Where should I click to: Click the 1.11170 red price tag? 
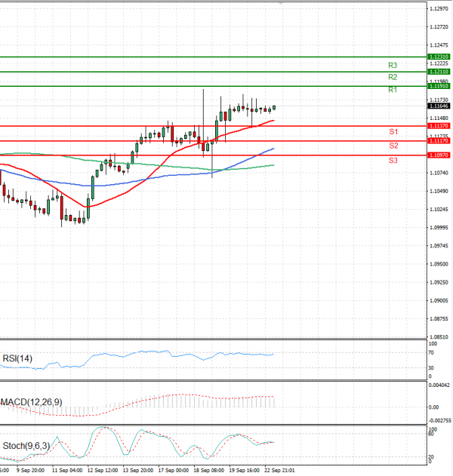tap(439, 141)
